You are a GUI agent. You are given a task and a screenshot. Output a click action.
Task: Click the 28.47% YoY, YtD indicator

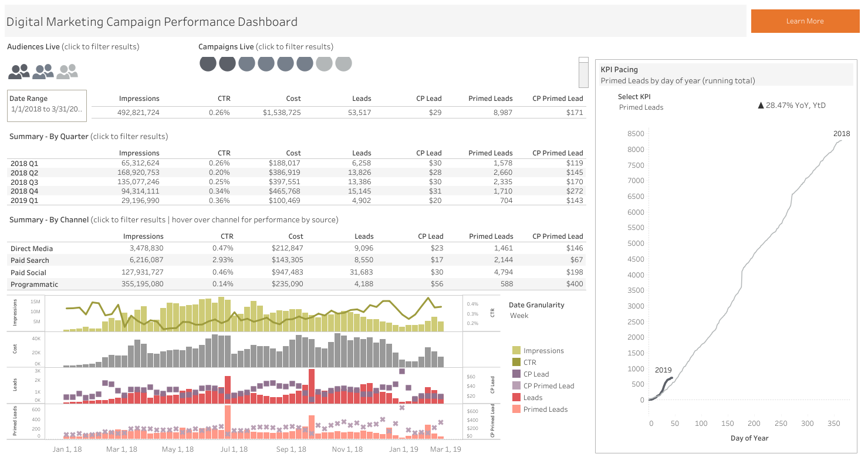(x=792, y=105)
